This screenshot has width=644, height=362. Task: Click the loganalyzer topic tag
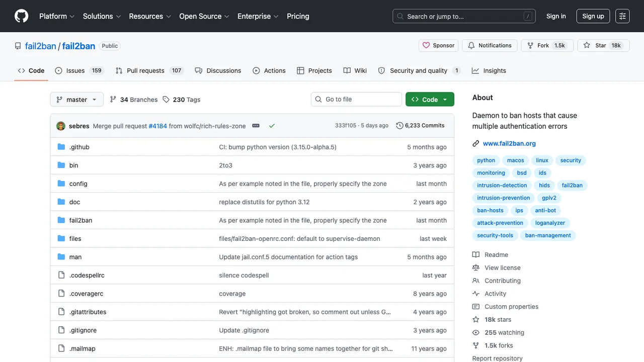pyautogui.click(x=550, y=223)
